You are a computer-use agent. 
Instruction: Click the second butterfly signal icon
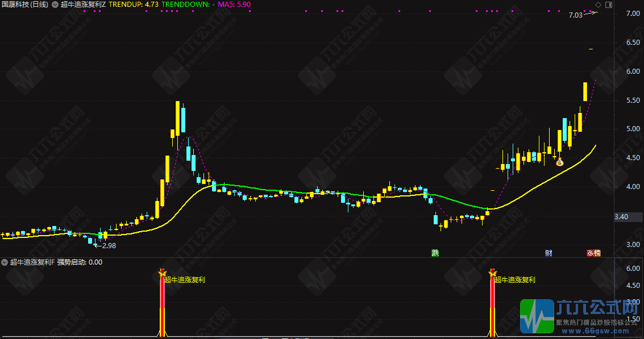[492, 275]
